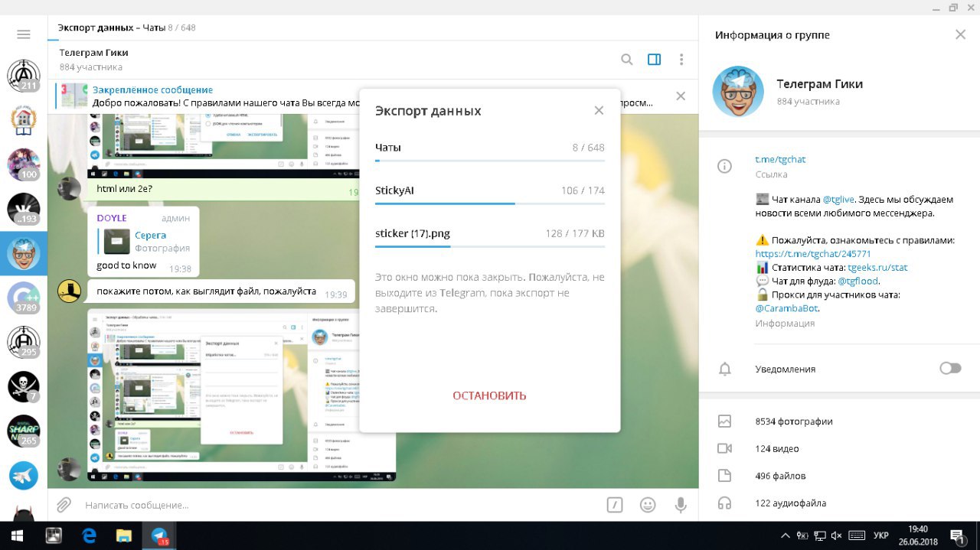
Task: Open chat with 3789 unread badge
Action: click(x=24, y=298)
